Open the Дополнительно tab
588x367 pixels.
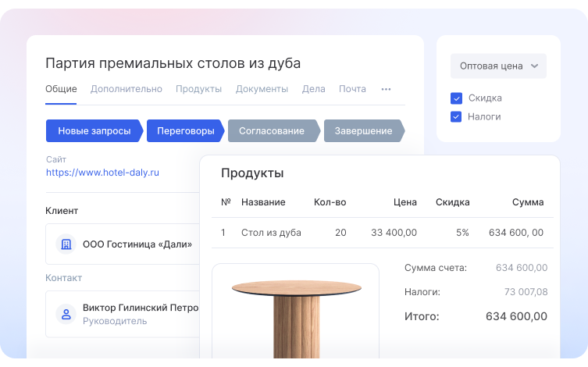127,89
